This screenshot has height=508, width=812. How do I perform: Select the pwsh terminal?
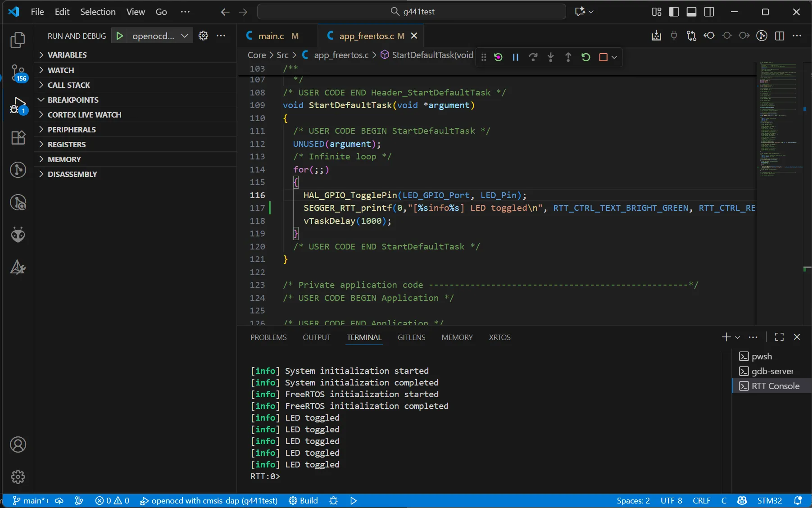772,357
